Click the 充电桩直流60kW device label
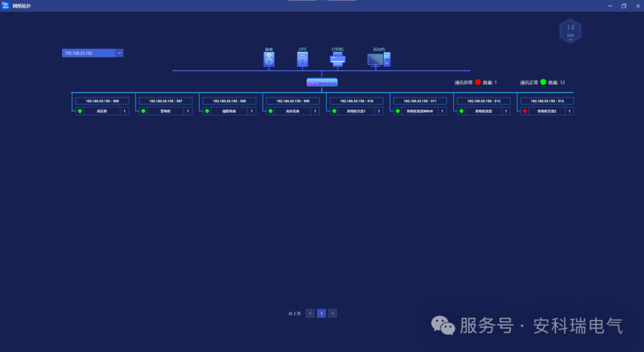644x352 pixels. coord(419,110)
